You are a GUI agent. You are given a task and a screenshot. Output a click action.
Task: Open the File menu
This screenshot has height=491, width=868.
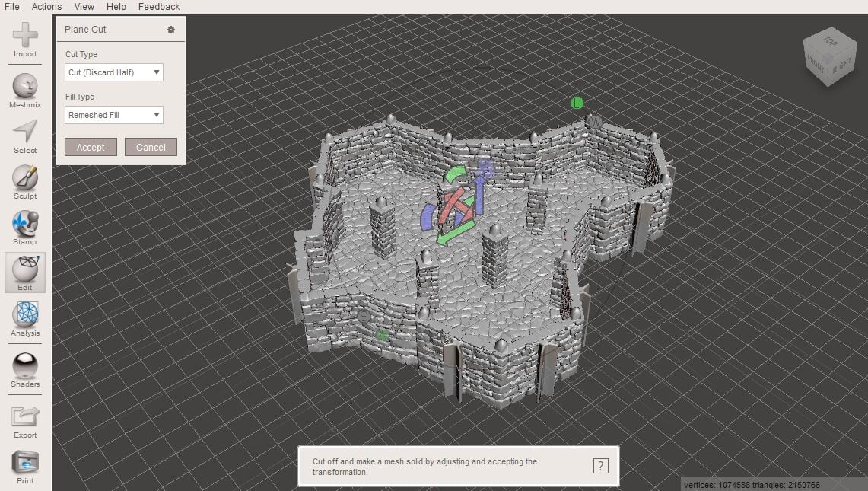pos(11,7)
